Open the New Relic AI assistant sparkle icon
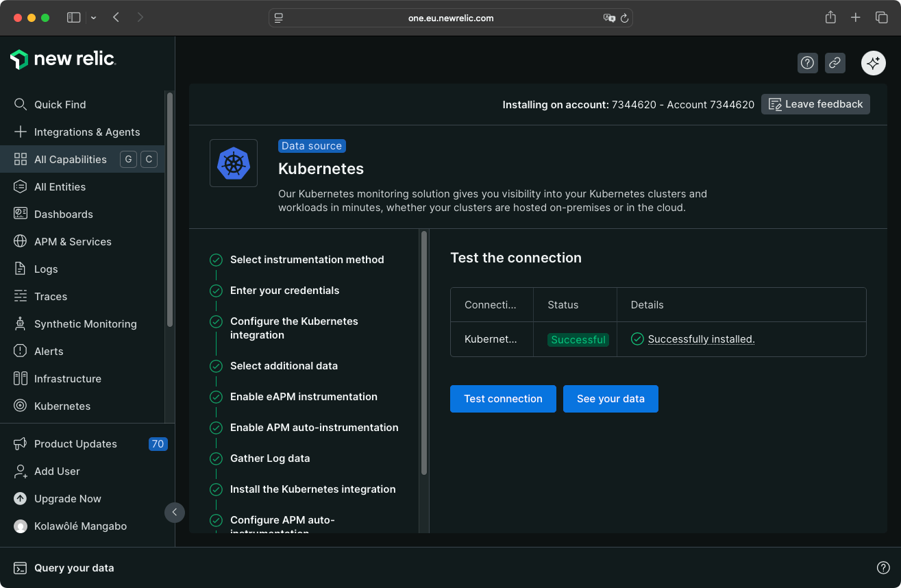 point(873,62)
